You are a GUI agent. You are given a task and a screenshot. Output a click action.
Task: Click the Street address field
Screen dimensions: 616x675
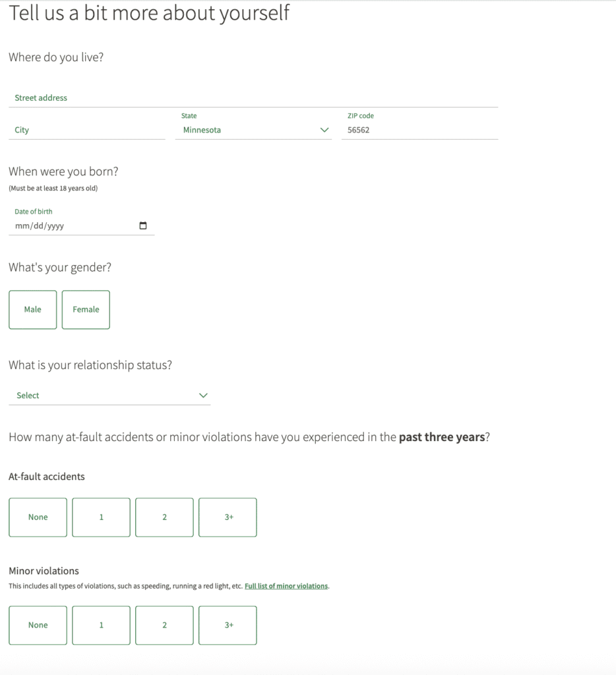point(253,98)
